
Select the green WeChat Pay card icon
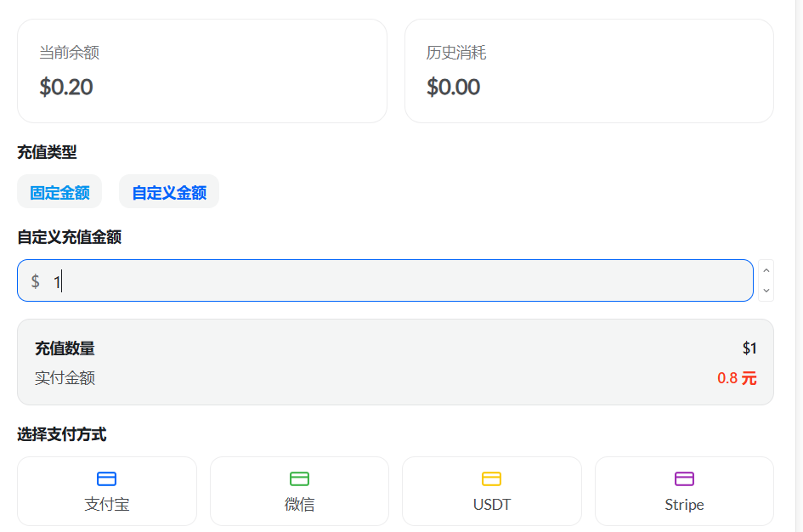(x=299, y=478)
